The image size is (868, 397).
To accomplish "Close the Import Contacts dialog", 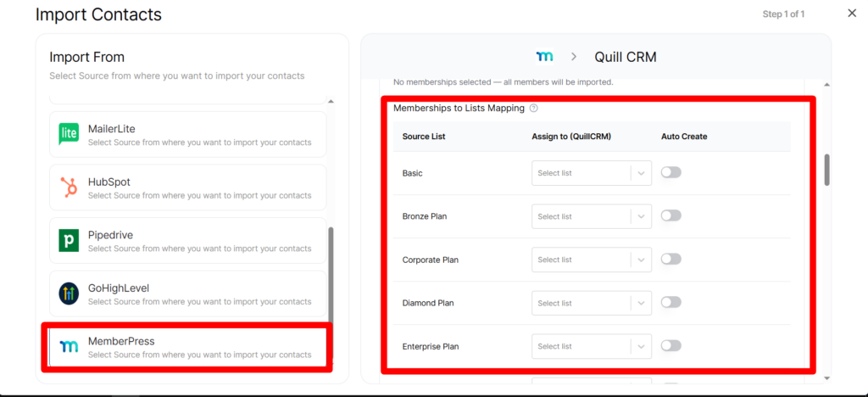I will (x=852, y=13).
